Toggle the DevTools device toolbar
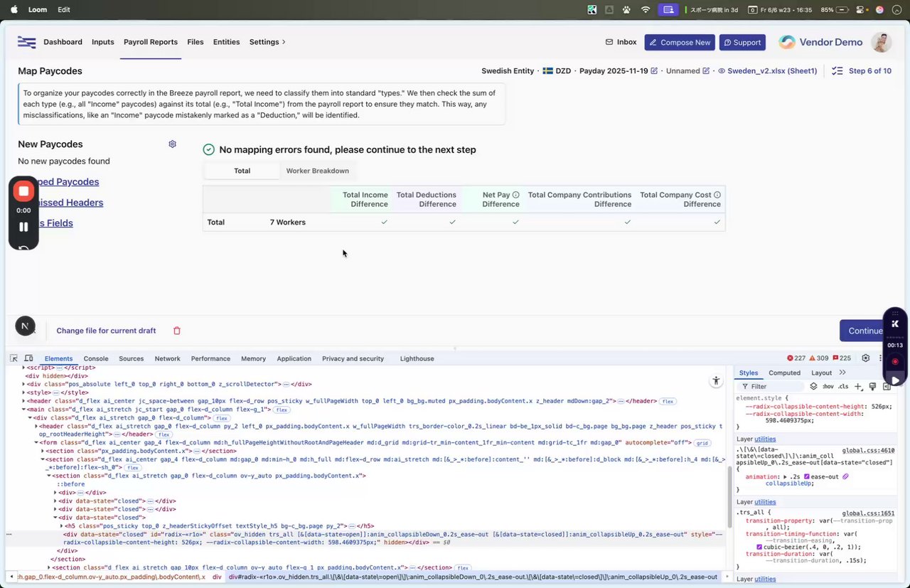 point(28,358)
